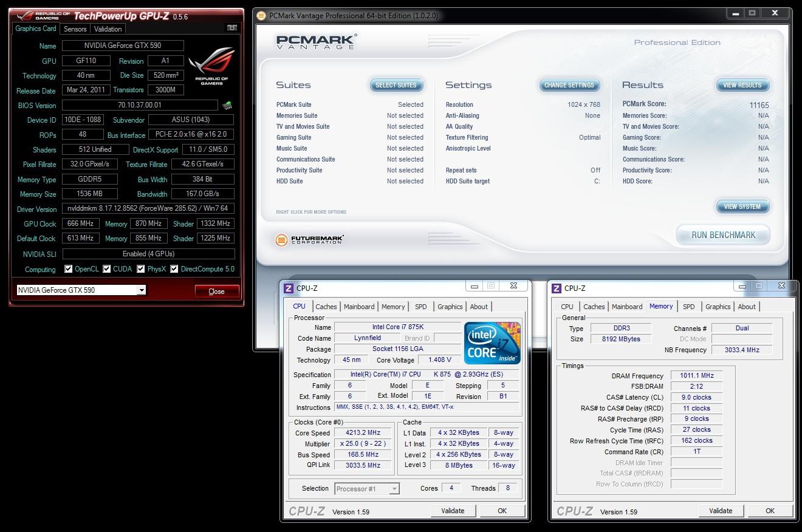Open the Memory tab in left CPU-Z window
Screen dimensions: 802x532
(393, 307)
